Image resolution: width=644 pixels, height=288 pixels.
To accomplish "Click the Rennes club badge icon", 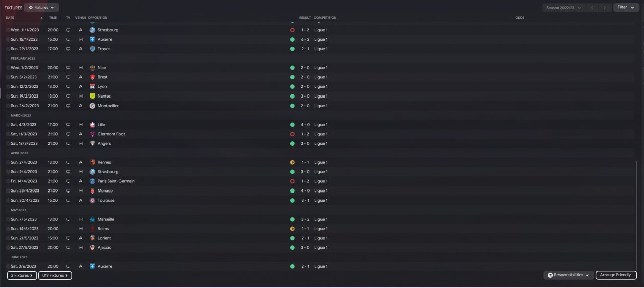I will pos(92,162).
